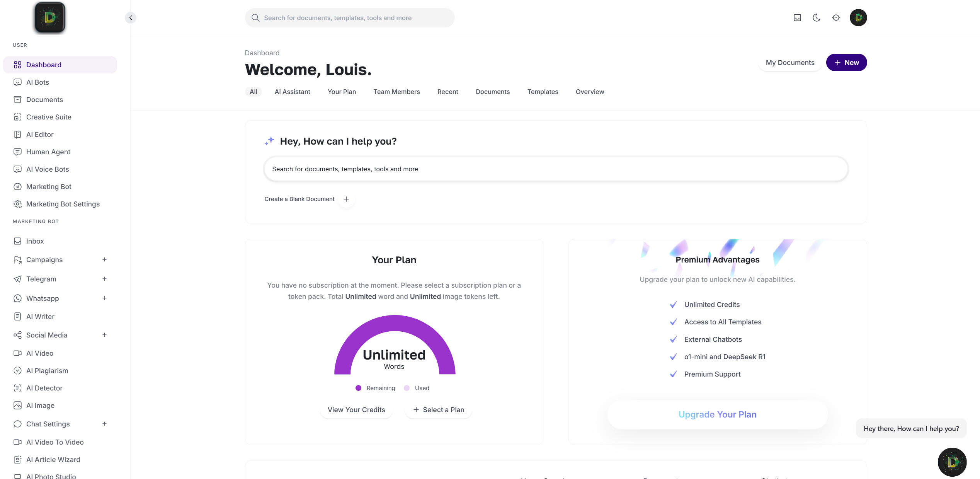The height and width of the screenshot is (479, 980).
Task: Toggle dark mode with the moon icon
Action: coord(817,17)
